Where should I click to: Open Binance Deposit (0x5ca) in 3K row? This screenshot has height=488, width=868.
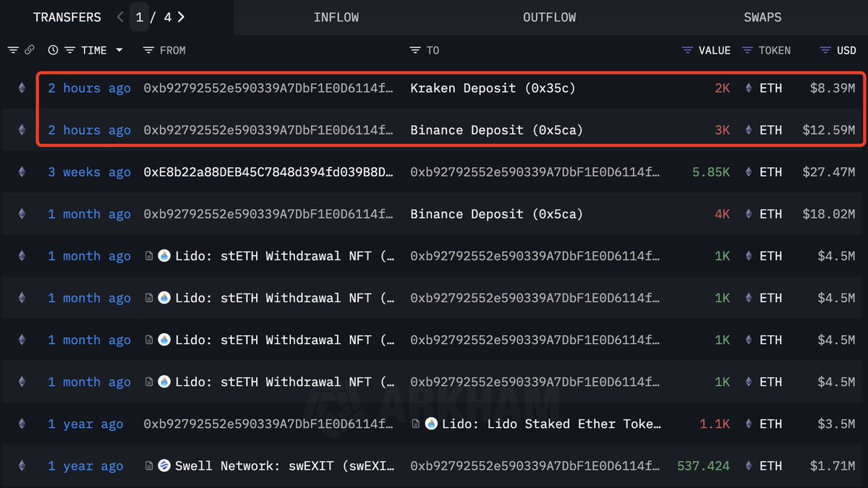496,130
